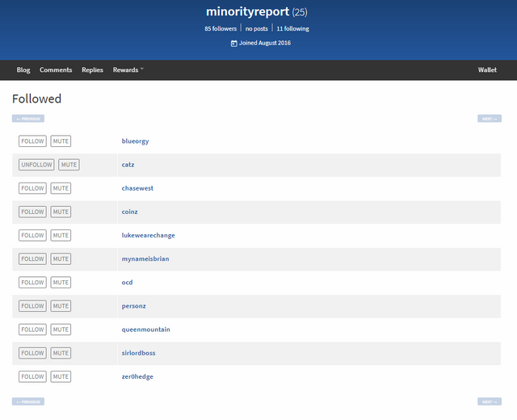Switch to the Replies tab
The height and width of the screenshot is (420, 517).
coord(92,70)
